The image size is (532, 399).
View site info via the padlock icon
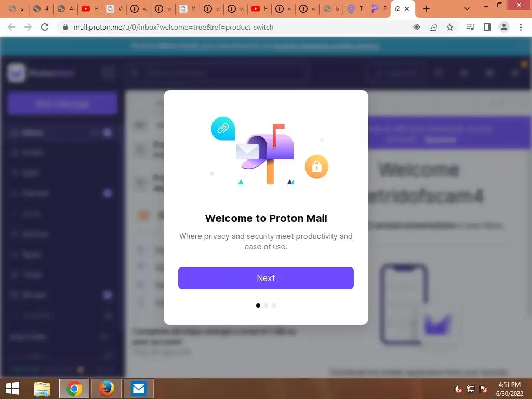[x=65, y=27]
